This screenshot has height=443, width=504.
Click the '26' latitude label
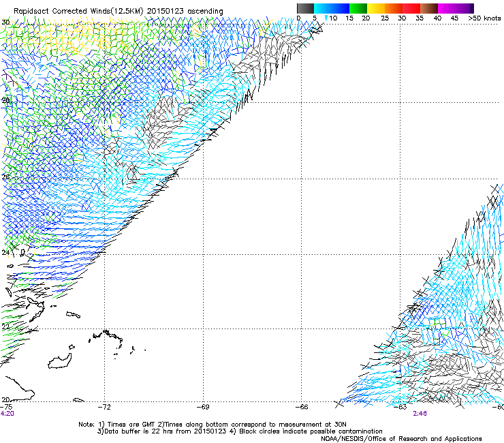click(5, 177)
